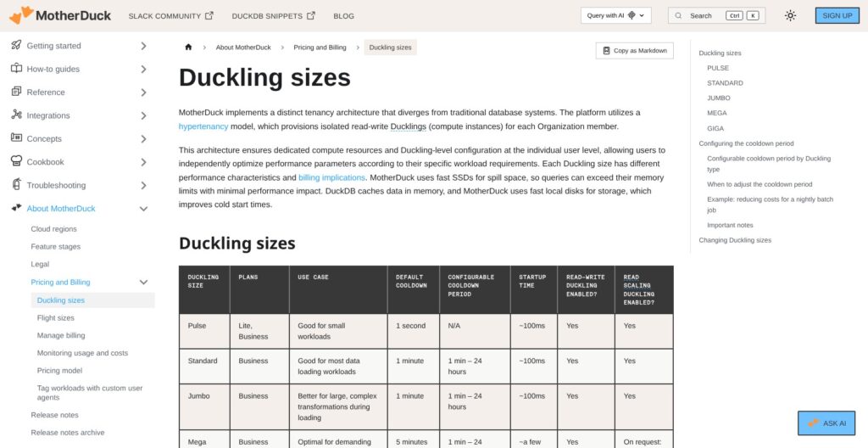Click the AI sparkle icon in Query with AI

tap(632, 15)
